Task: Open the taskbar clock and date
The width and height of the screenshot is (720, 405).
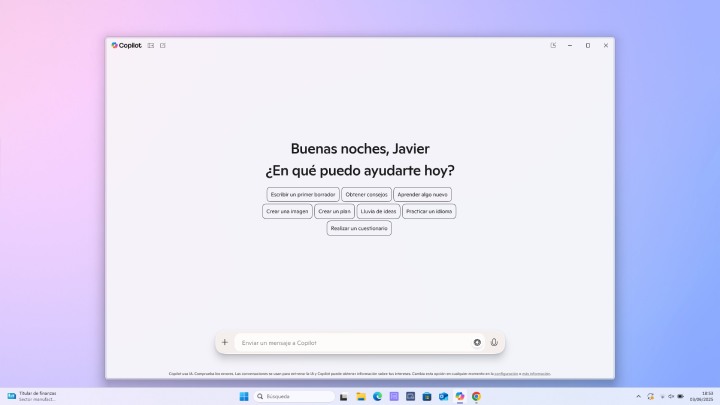Action: pyautogui.click(x=702, y=396)
